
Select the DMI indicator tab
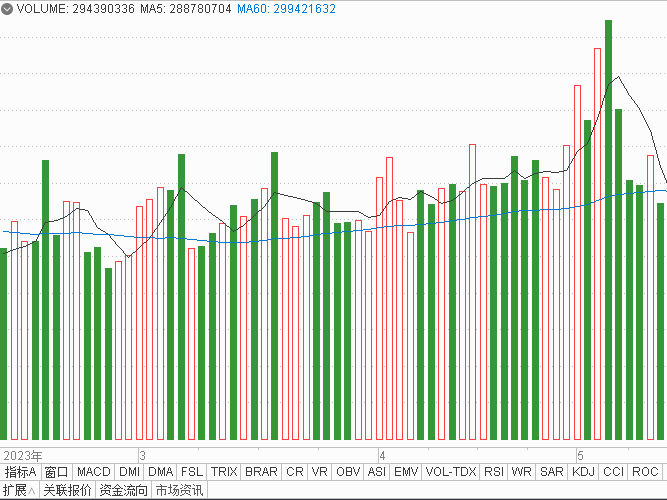(x=130, y=472)
